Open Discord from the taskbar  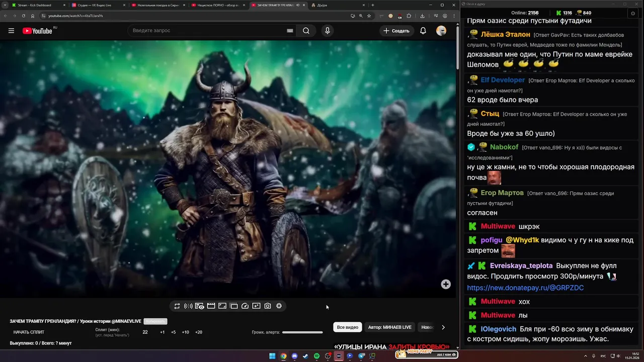click(294, 356)
